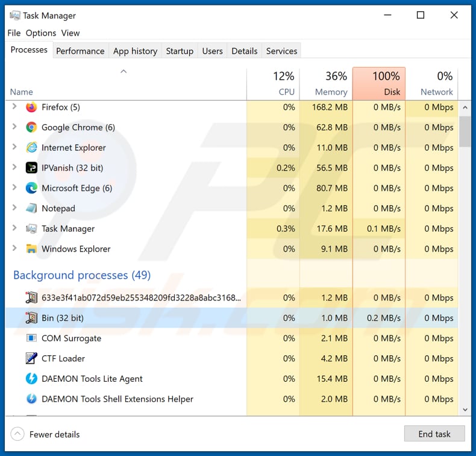The height and width of the screenshot is (456, 476).
Task: Click the vertical scrollbar thumb
Action: click(465, 131)
